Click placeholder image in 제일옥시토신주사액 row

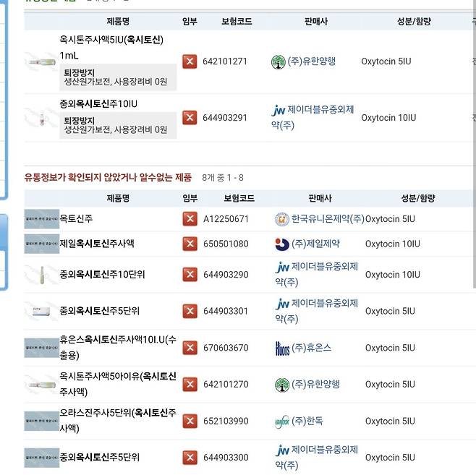[x=41, y=244]
